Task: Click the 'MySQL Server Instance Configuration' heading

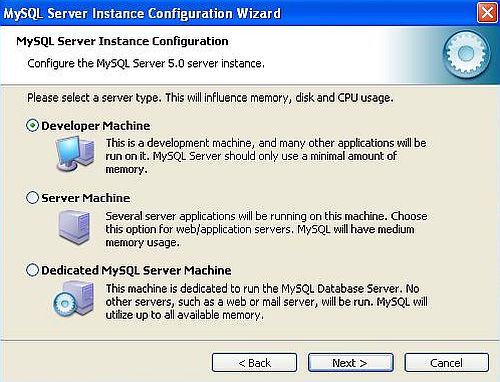Action: (x=122, y=41)
